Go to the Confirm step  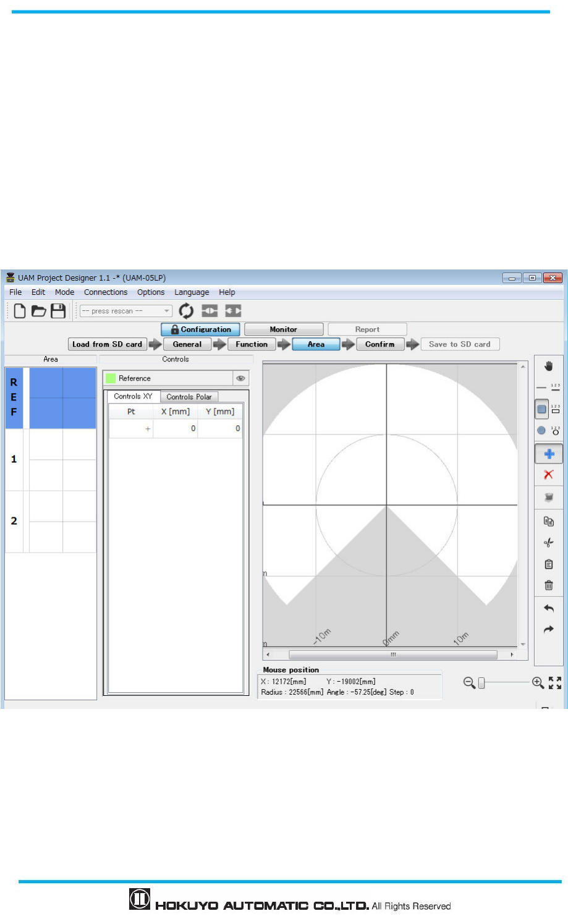380,344
